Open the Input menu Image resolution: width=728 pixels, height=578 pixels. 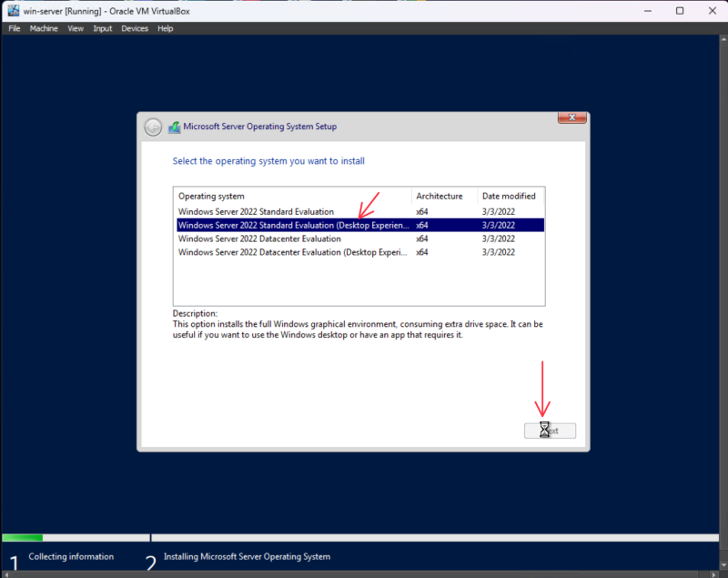(x=103, y=29)
